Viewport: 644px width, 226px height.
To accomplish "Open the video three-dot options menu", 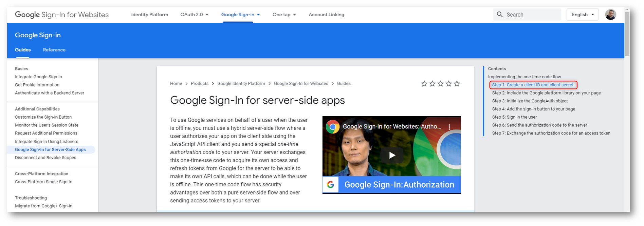I will tap(449, 127).
